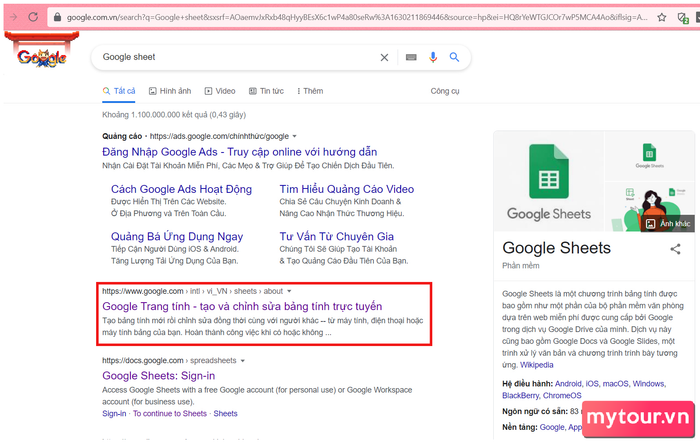Click the Khoảng 1.100.000.000 kết quả text
The image size is (700, 445).
pos(174,115)
